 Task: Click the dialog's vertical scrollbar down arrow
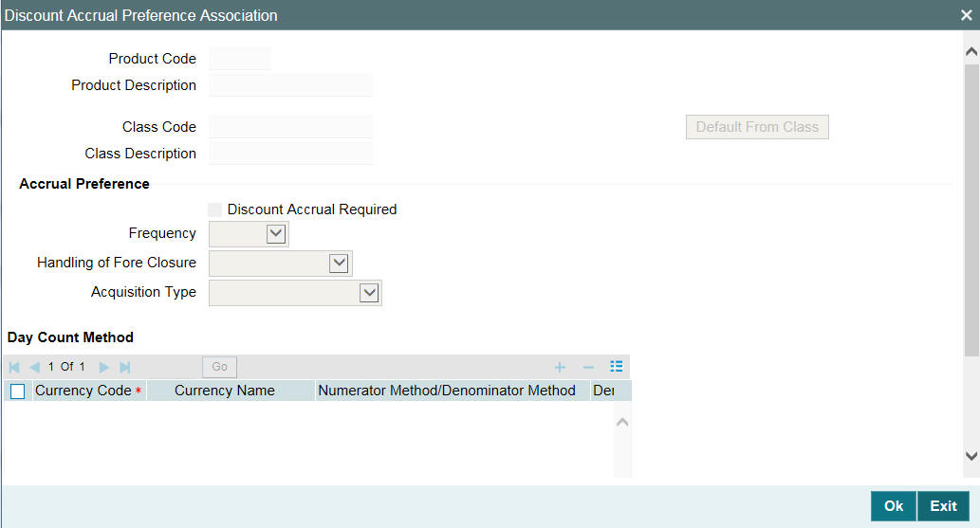971,456
